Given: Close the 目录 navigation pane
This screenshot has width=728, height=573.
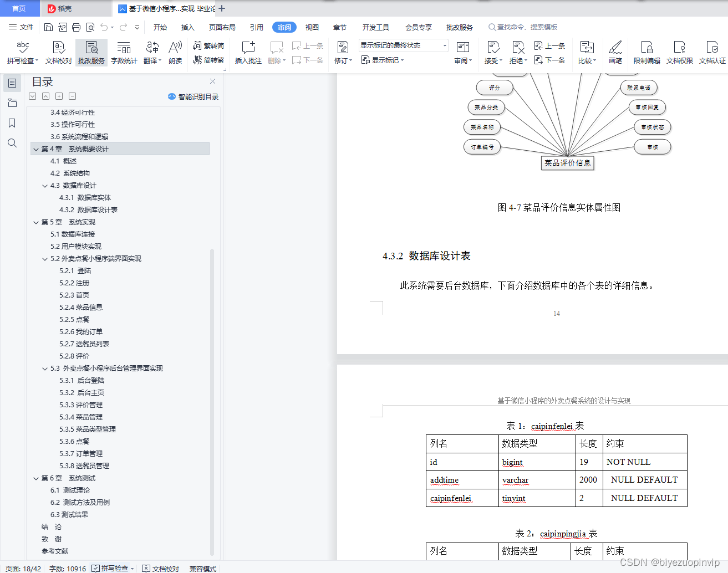Looking at the screenshot, I should click(212, 81).
